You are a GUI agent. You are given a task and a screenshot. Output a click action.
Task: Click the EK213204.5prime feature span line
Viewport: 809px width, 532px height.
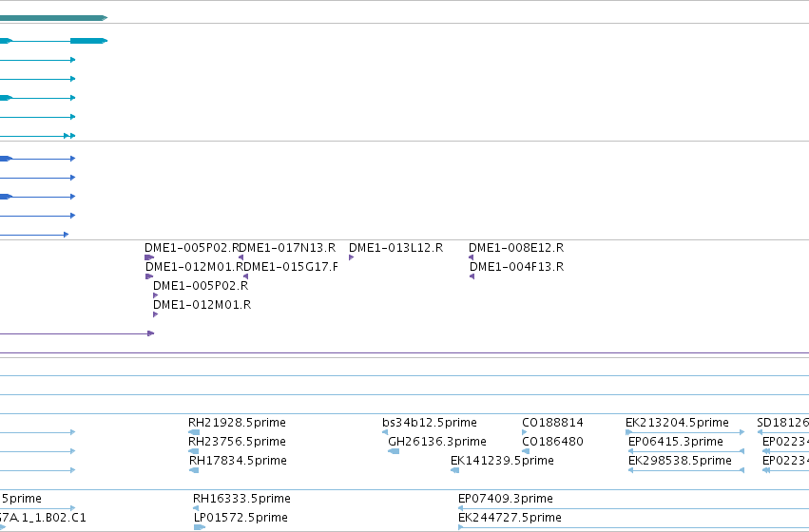[685, 432]
